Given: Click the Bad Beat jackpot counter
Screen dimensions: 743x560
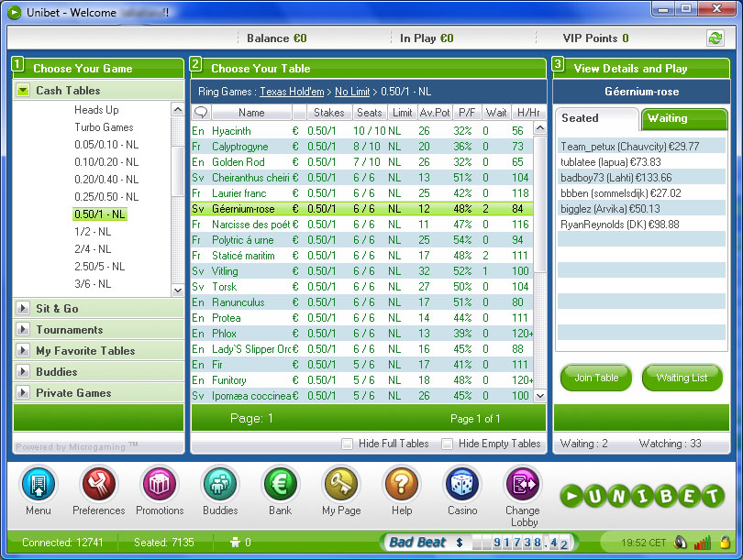Looking at the screenshot, I should pyautogui.click(x=478, y=543).
